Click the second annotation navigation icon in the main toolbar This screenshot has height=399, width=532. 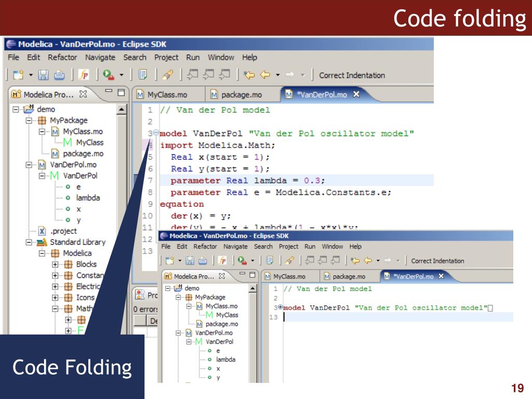pyautogui.click(x=208, y=75)
